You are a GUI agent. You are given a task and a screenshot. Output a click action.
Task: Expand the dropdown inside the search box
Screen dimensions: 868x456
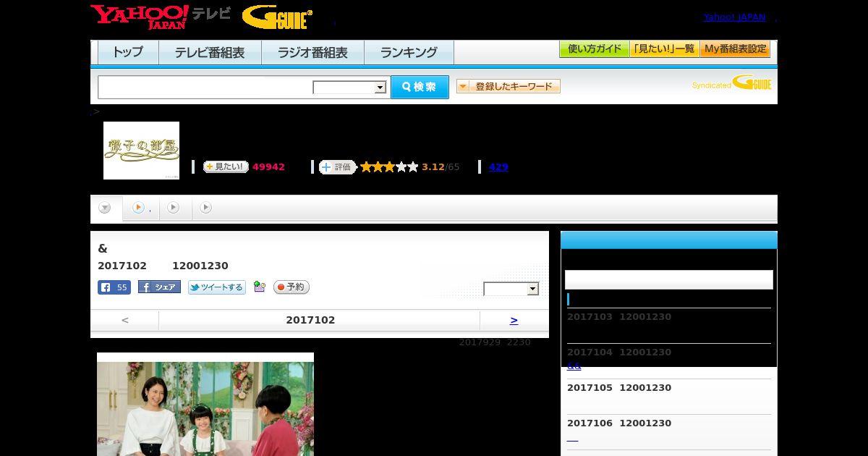click(350, 88)
